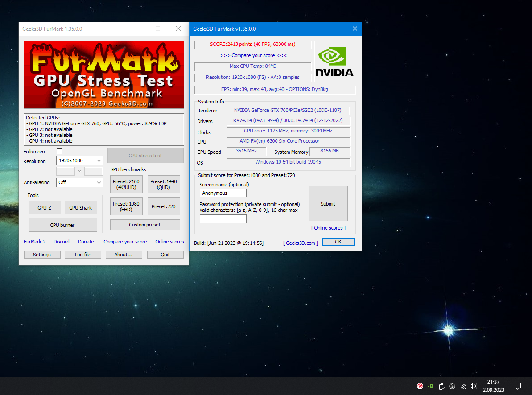
Task: Click the System Memory 8156 MB value
Action: [x=330, y=151]
